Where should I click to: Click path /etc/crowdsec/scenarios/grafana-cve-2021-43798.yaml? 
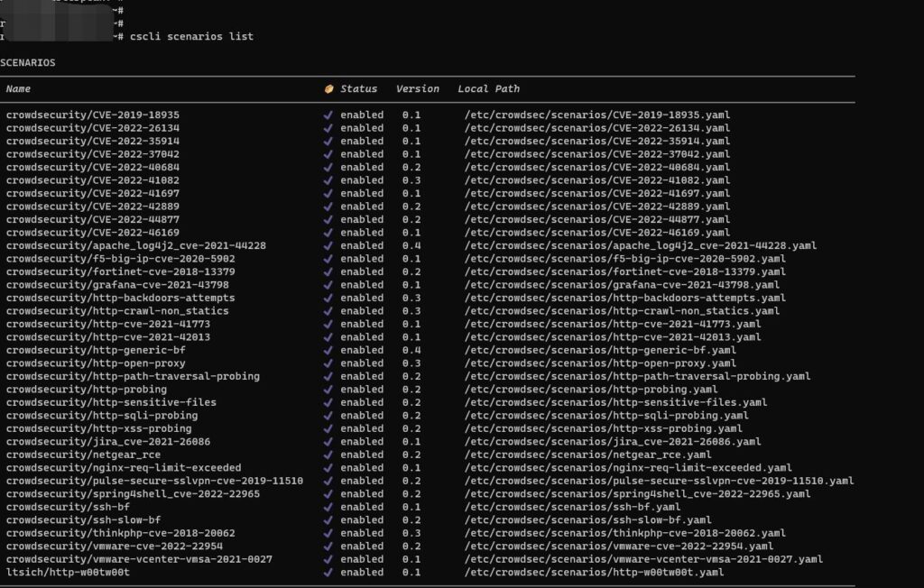[x=622, y=285]
